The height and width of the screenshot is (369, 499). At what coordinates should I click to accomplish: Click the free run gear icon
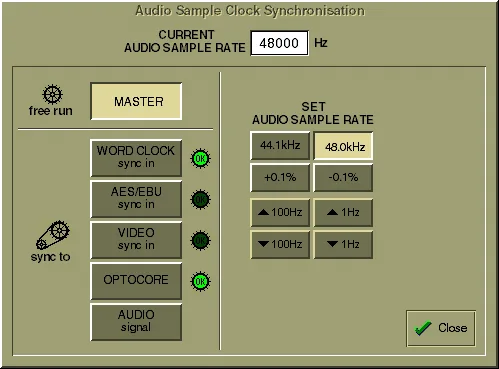52,94
